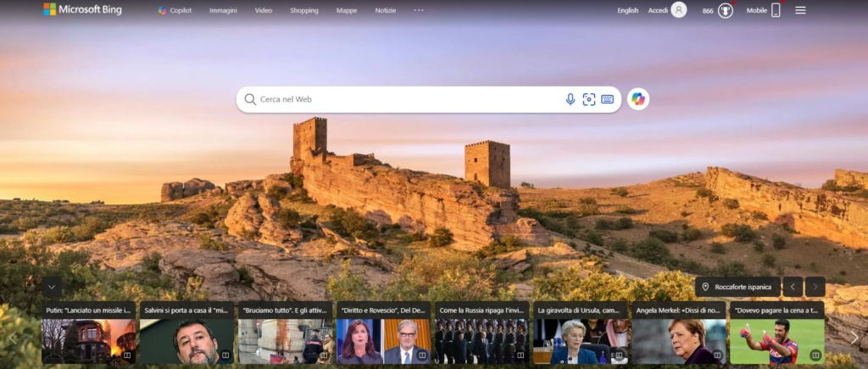Open the "Diritto e Rovescio" article
868x369 pixels.
(x=384, y=333)
